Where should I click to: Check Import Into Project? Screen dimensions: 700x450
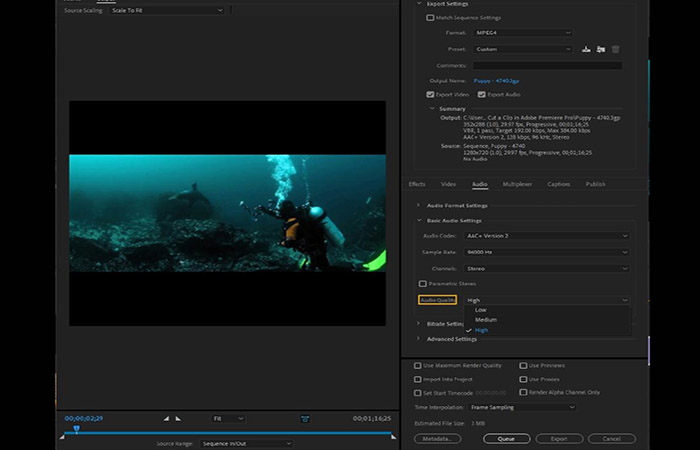click(x=417, y=379)
